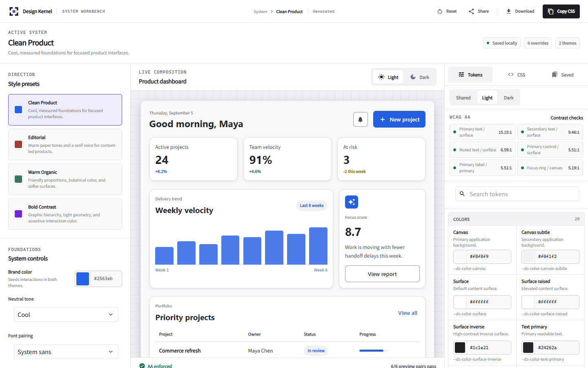Click the Colors section header
This screenshot has width=588, height=368.
point(516,219)
